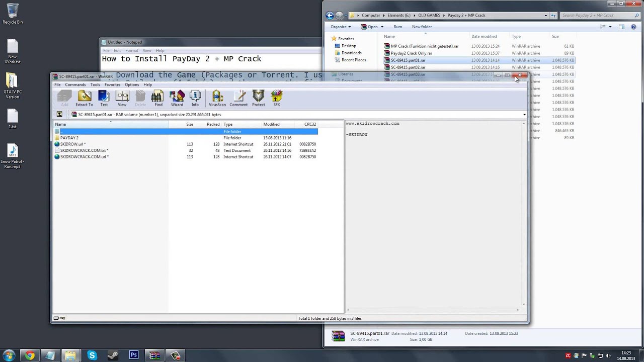Select New XYork.txt desktop file
The width and height of the screenshot is (644, 362).
pos(13,52)
